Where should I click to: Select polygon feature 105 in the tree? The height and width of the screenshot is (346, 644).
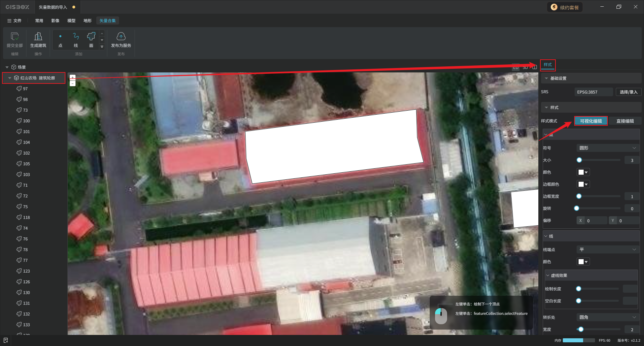coord(26,164)
